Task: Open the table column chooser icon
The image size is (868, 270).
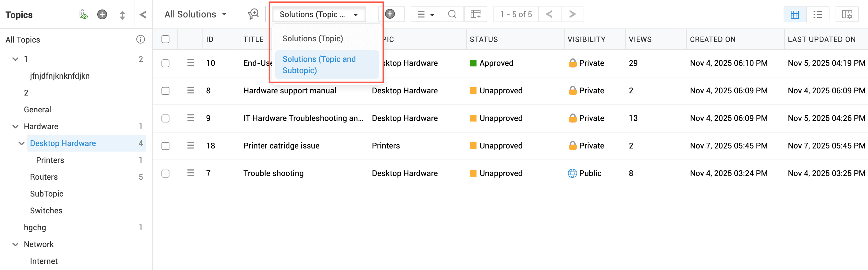Action: [x=476, y=14]
